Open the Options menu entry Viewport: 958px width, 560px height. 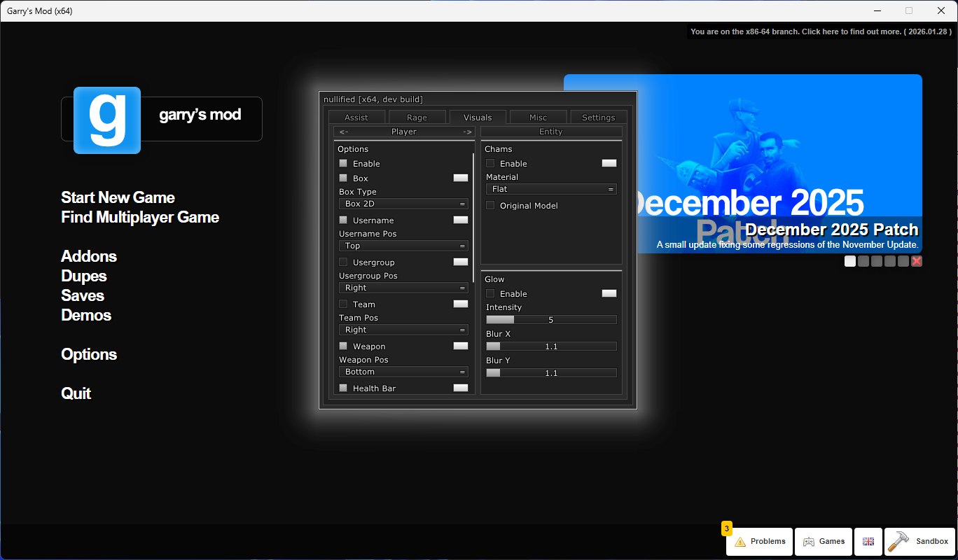[x=89, y=354]
